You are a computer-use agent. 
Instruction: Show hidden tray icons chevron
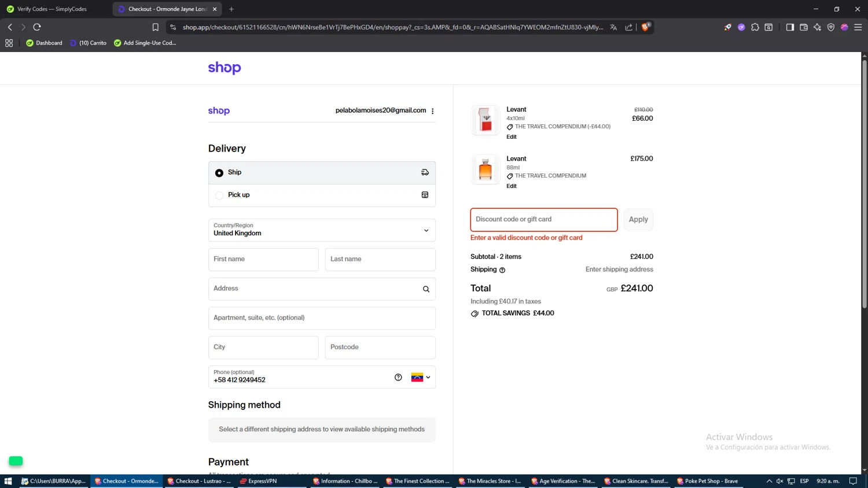coord(769,481)
